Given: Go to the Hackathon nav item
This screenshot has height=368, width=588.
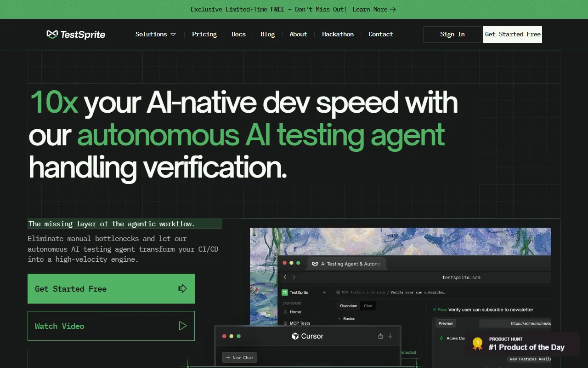Looking at the screenshot, I should click(338, 34).
